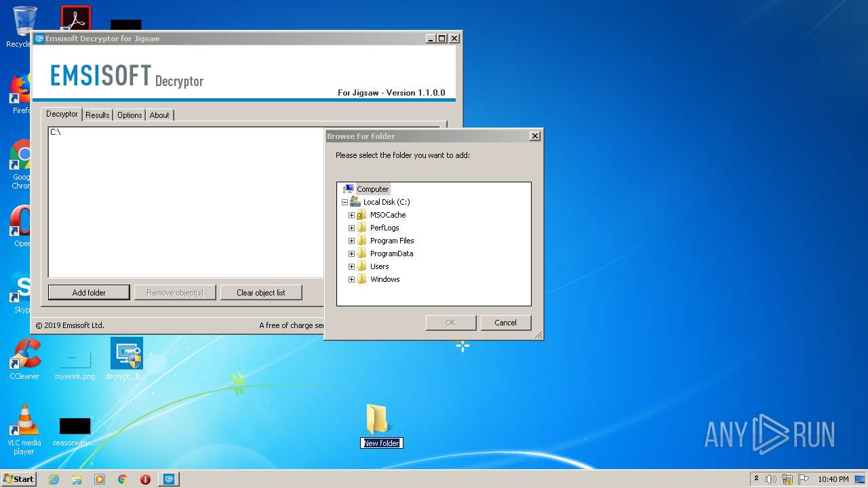Click Emsisoft Decryptor taskbar button

[x=169, y=479]
